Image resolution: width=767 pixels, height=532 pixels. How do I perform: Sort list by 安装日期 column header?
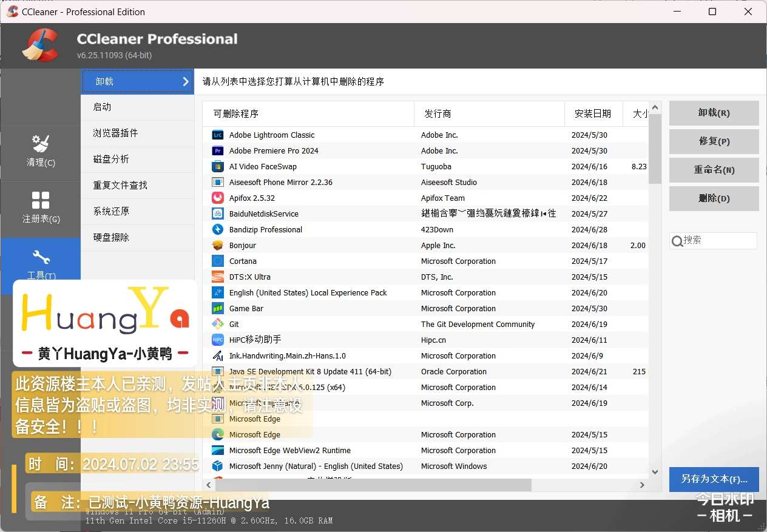592,113
